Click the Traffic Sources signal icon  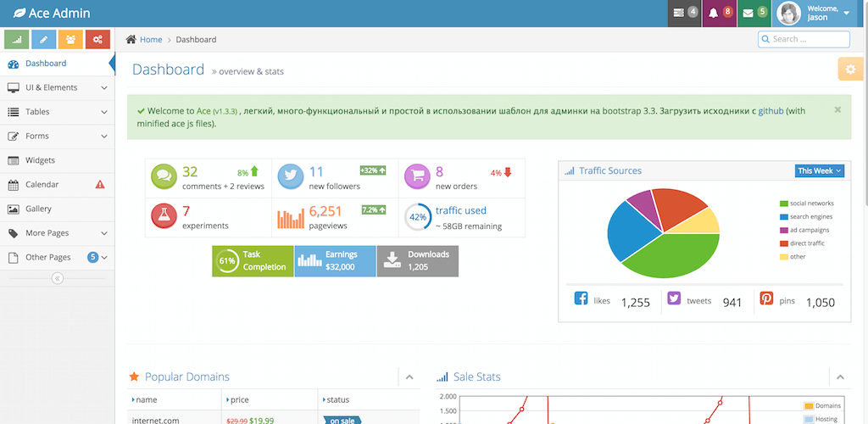click(569, 171)
